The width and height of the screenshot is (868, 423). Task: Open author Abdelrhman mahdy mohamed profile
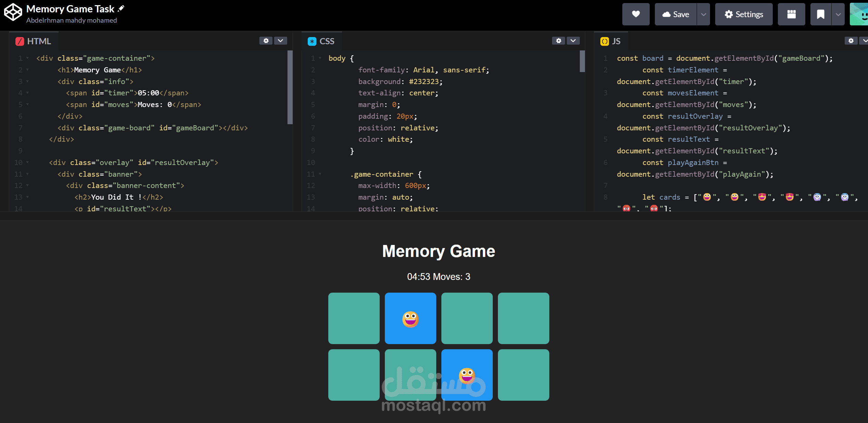point(72,21)
